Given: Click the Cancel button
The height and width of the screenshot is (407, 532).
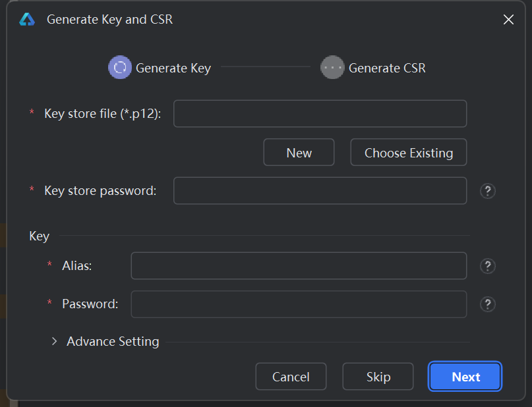Looking at the screenshot, I should point(291,377).
